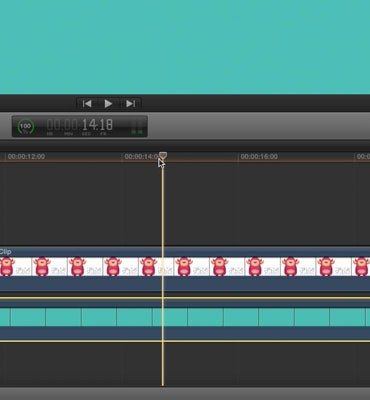Viewport: 370px width, 400px height.
Task: Click the green audio meter icon
Action: click(137, 128)
